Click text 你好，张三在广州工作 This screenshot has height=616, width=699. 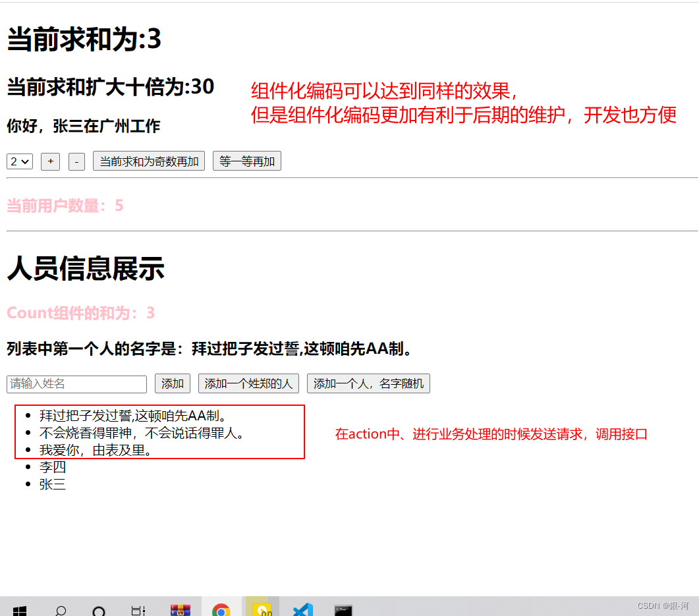(84, 126)
